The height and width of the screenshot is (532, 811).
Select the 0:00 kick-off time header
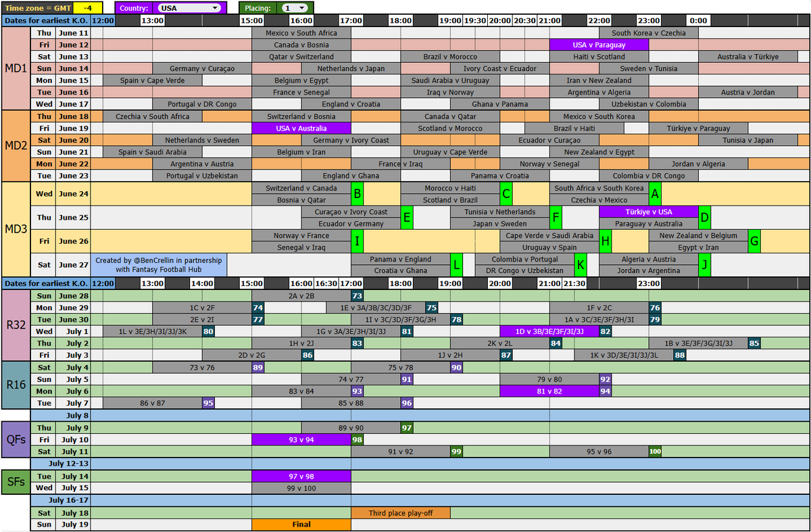(698, 21)
